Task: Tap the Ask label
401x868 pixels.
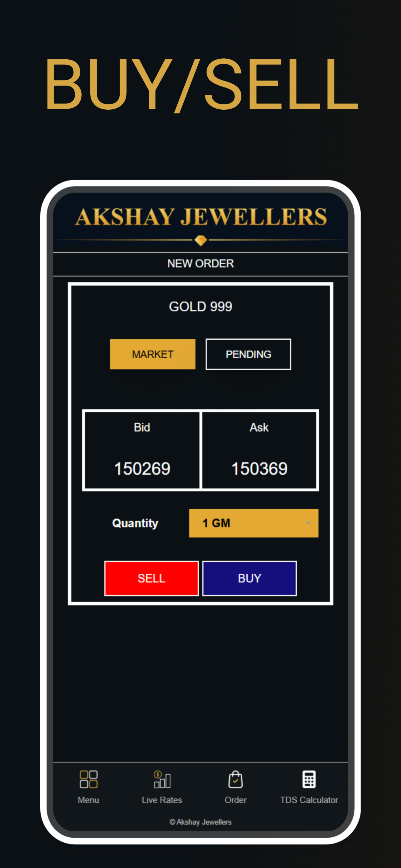Action: click(259, 427)
